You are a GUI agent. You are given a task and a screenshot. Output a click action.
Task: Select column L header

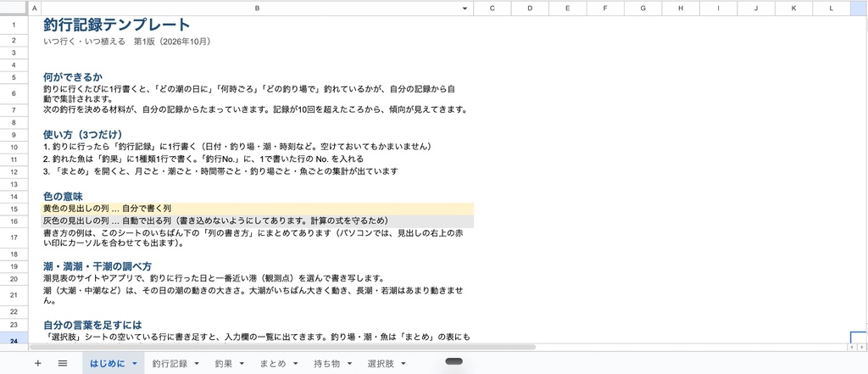831,8
